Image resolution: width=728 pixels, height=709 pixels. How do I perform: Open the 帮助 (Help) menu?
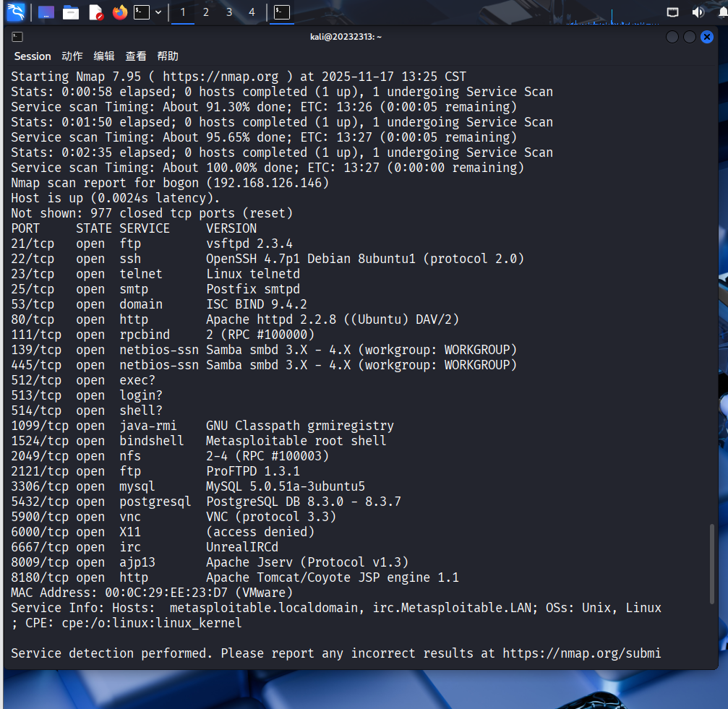(x=168, y=56)
